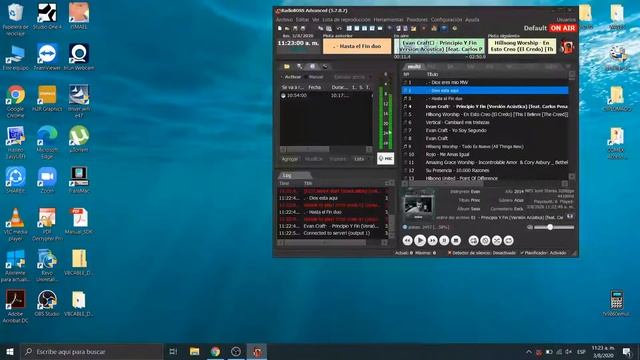The width and height of the screenshot is (640, 360).
Task: Toggle the Manual scheduler option
Action: coord(314,77)
